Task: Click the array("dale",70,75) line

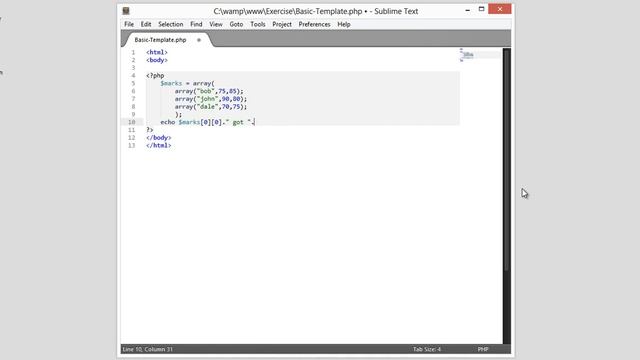Action: pos(211,107)
